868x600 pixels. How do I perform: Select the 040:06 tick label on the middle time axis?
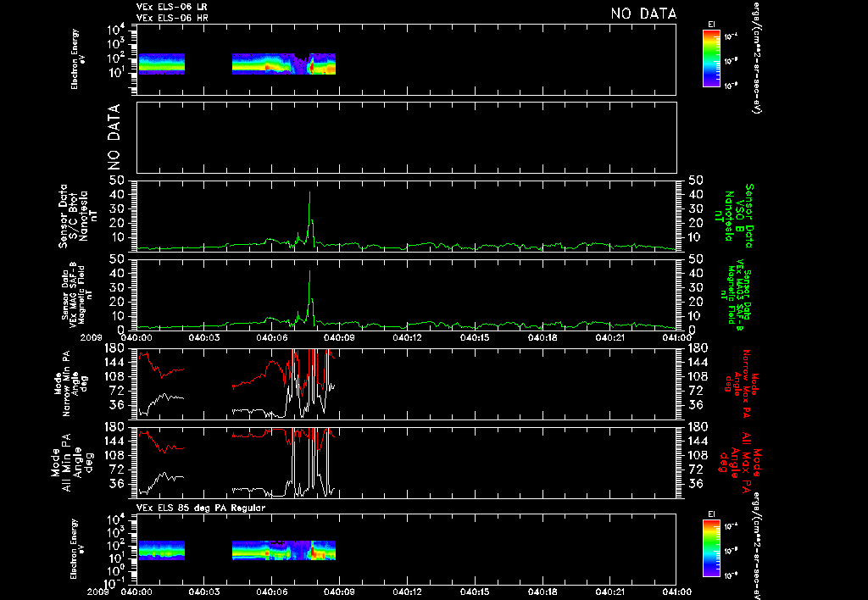point(272,337)
